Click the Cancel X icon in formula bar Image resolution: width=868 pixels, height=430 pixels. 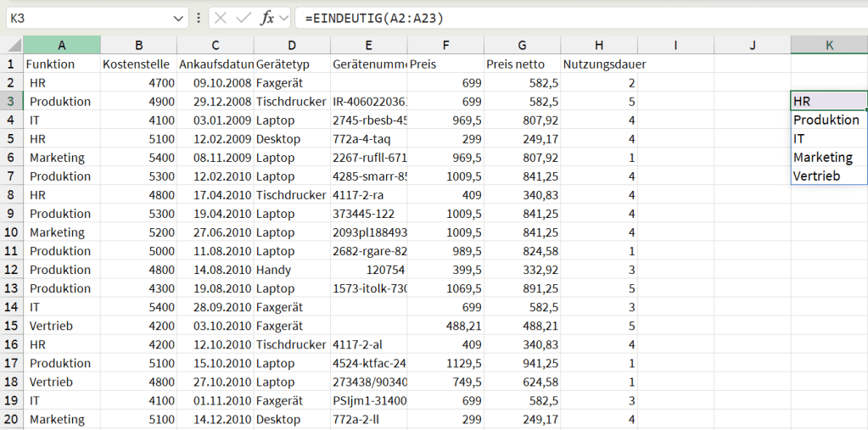click(x=221, y=18)
